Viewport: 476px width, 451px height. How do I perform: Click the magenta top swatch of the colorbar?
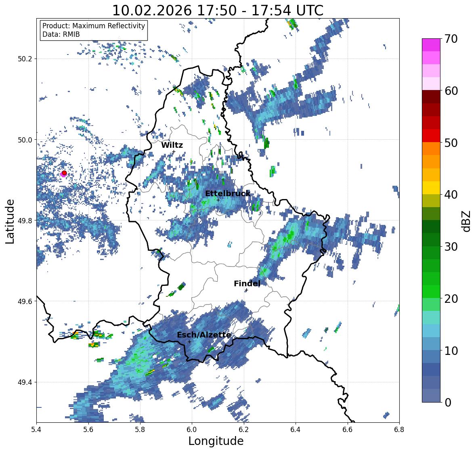click(x=431, y=45)
